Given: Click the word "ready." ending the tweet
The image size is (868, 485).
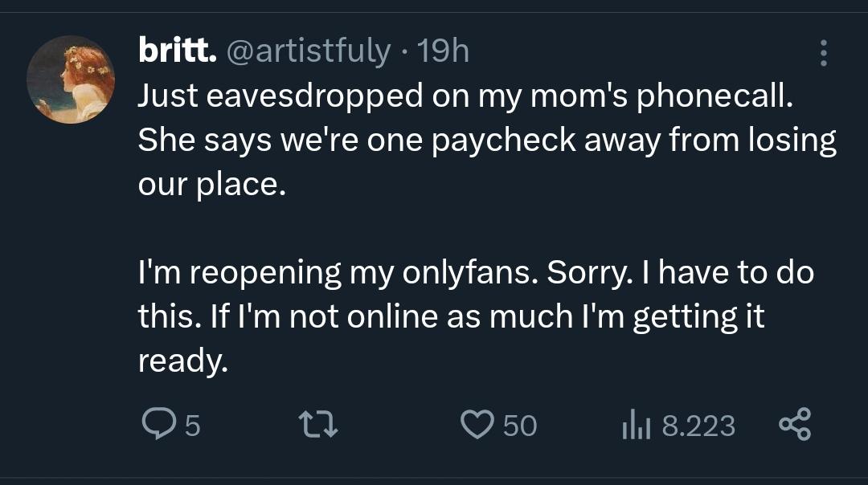Looking at the screenshot, I should (183, 361).
